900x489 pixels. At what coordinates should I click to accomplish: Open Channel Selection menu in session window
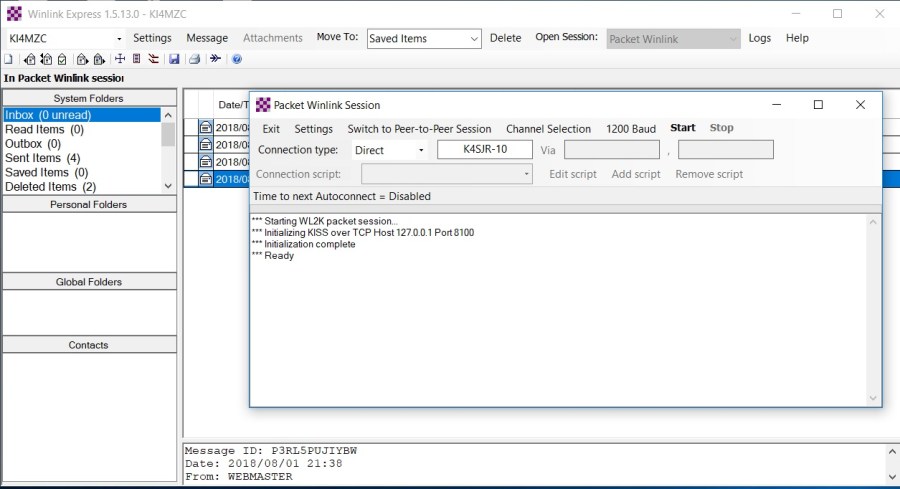[x=548, y=129]
